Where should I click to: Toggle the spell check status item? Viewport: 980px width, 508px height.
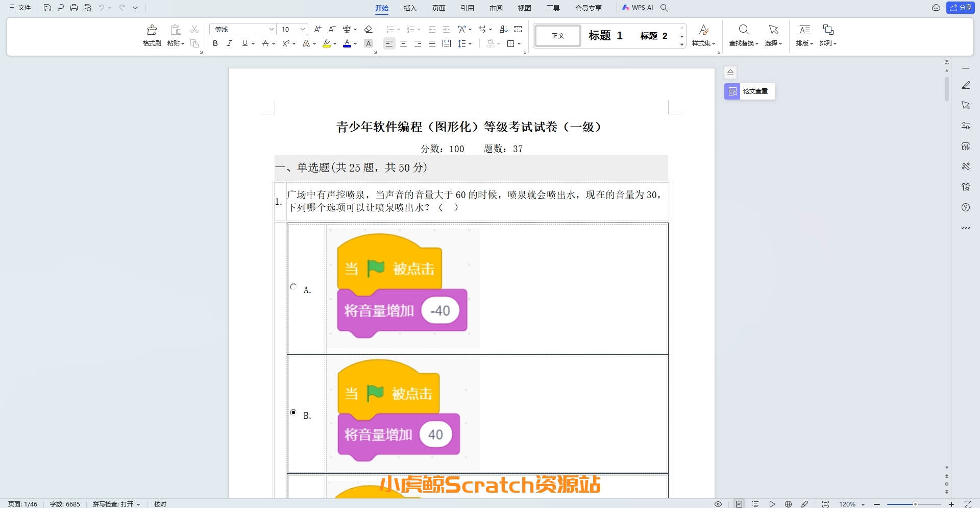(x=116, y=504)
